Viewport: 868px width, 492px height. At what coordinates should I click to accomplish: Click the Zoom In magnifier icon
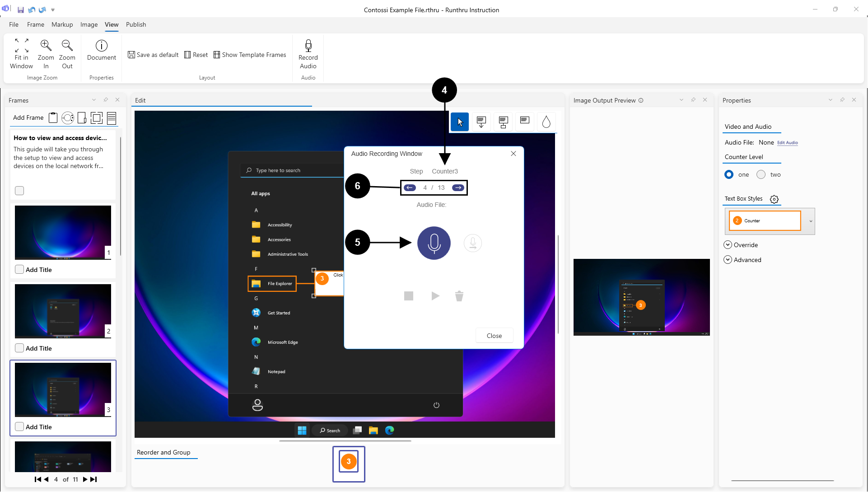click(x=46, y=45)
